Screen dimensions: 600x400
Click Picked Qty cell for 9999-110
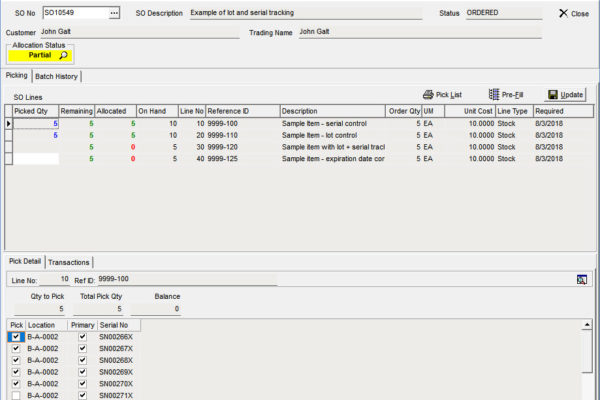(x=36, y=136)
